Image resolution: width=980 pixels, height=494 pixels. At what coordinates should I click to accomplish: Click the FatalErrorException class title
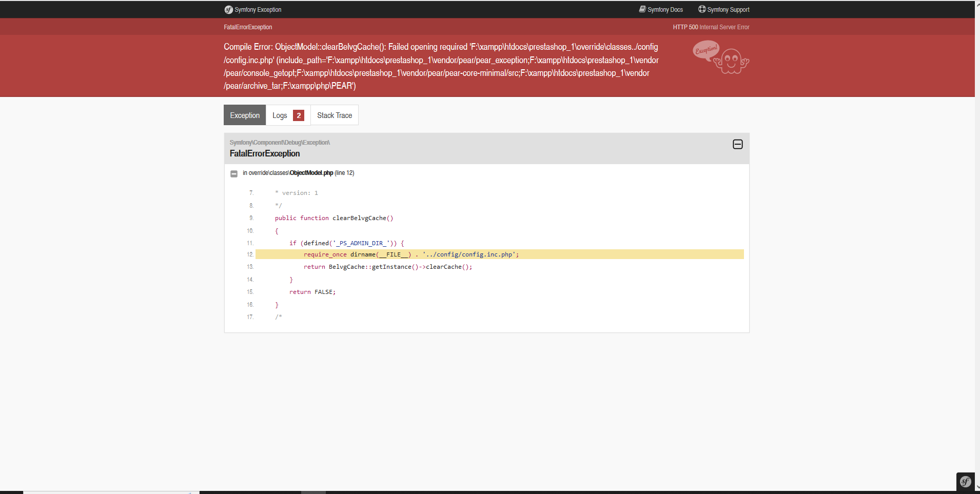click(x=265, y=153)
